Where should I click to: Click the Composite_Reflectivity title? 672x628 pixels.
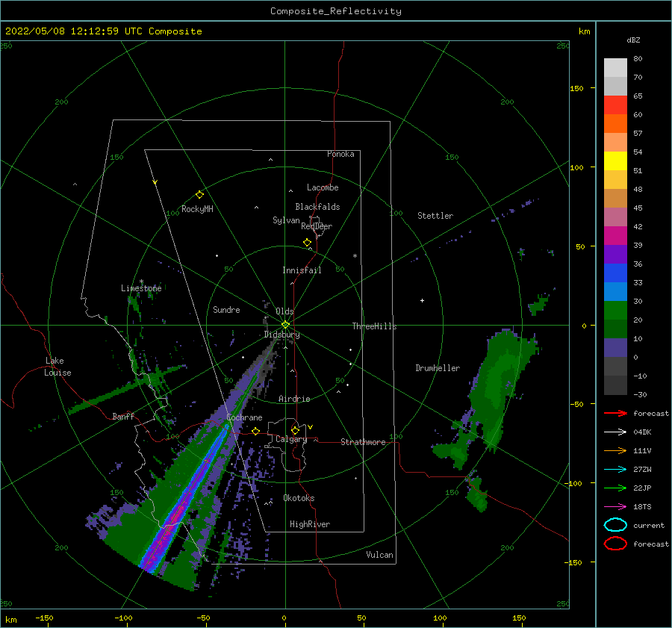(x=335, y=11)
